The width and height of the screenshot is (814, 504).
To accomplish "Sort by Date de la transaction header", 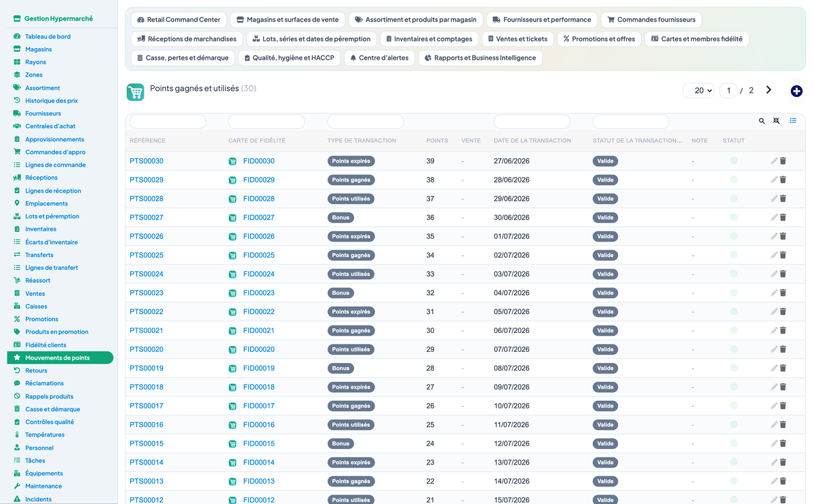I will 532,141.
